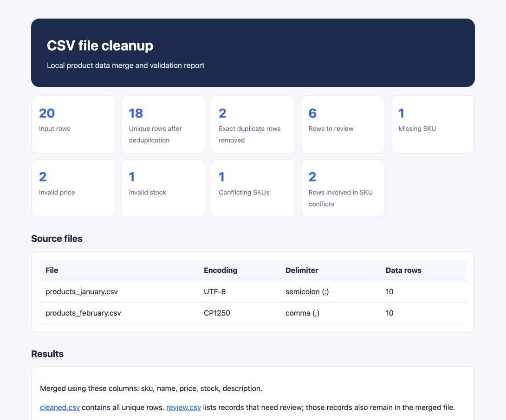Image resolution: width=506 pixels, height=420 pixels.
Task: Open the review.csv link
Action: [x=184, y=407]
